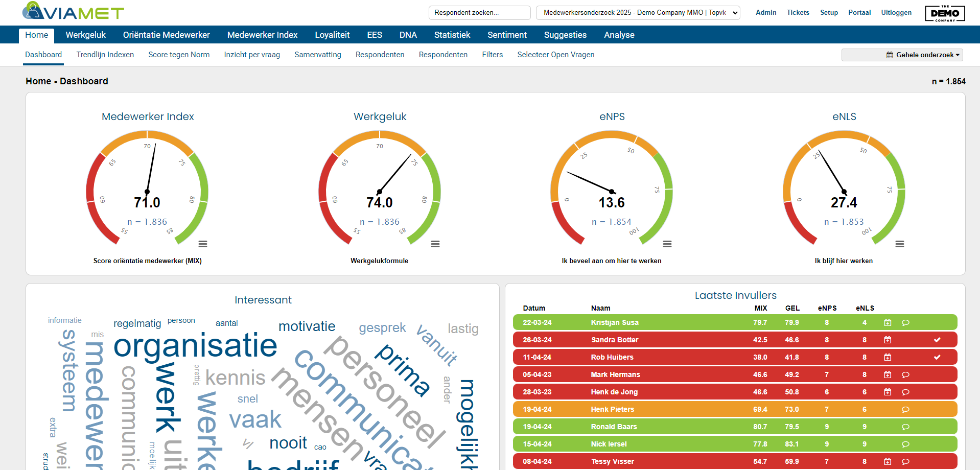980x470 pixels.
Task: Click calendar icon in Henk de Jong row
Action: [888, 392]
